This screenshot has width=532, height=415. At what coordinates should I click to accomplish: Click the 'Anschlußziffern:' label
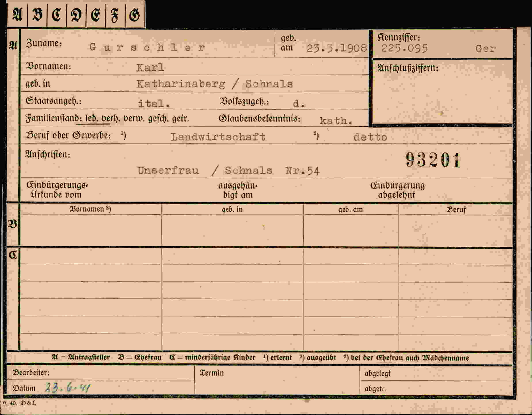pyautogui.click(x=408, y=68)
